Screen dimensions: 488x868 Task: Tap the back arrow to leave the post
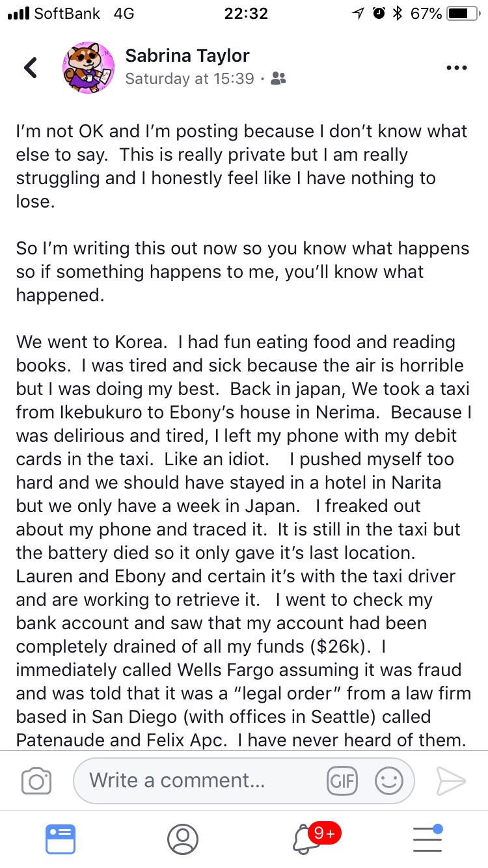[x=31, y=68]
